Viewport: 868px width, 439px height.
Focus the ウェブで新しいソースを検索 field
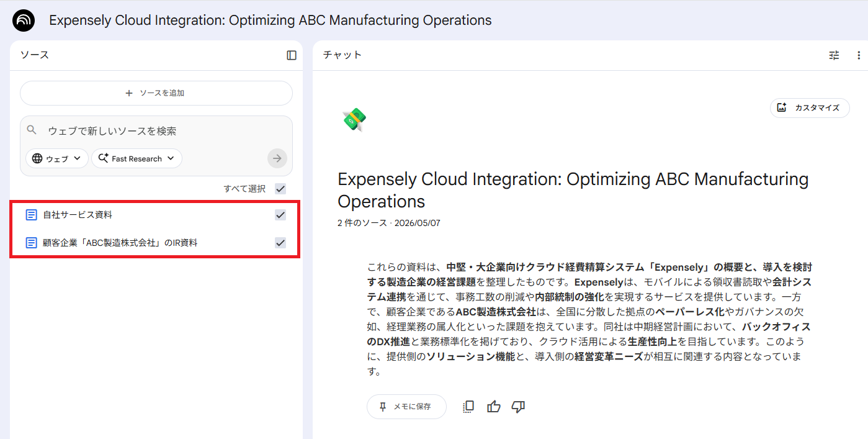point(156,131)
